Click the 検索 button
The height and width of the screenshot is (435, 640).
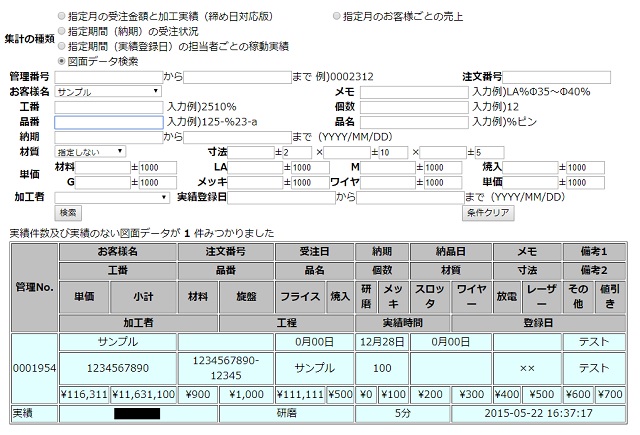[x=68, y=213]
